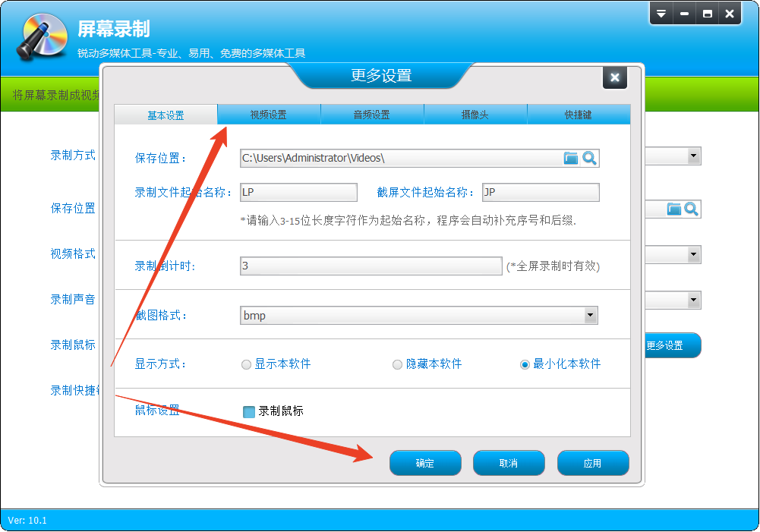Expand 录制方式 dropdown in main window

click(694, 156)
